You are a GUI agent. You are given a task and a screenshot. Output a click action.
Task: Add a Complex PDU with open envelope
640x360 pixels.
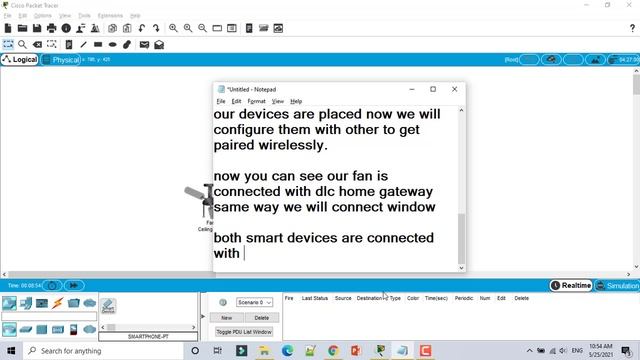(x=159, y=44)
